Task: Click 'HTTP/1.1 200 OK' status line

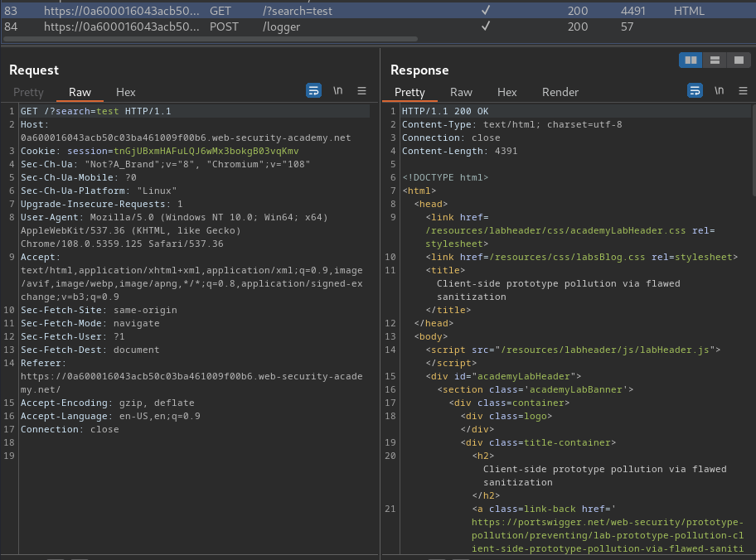Action: [x=445, y=111]
